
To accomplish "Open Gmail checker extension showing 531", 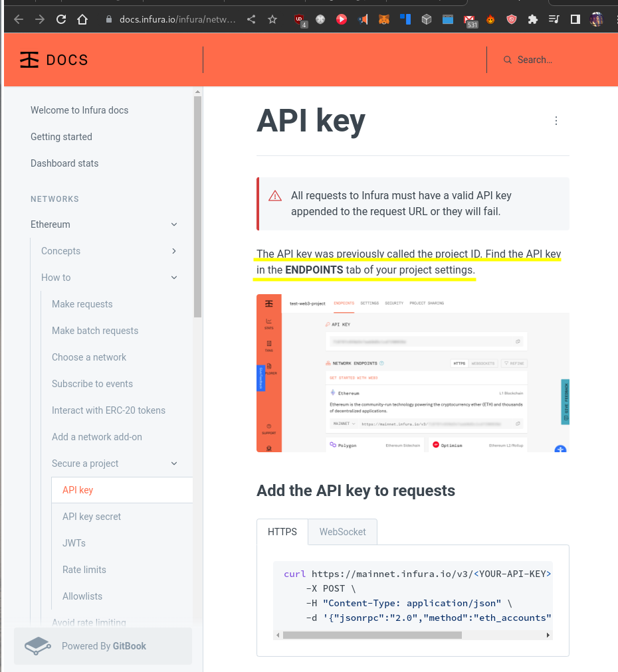I will 470,21.
